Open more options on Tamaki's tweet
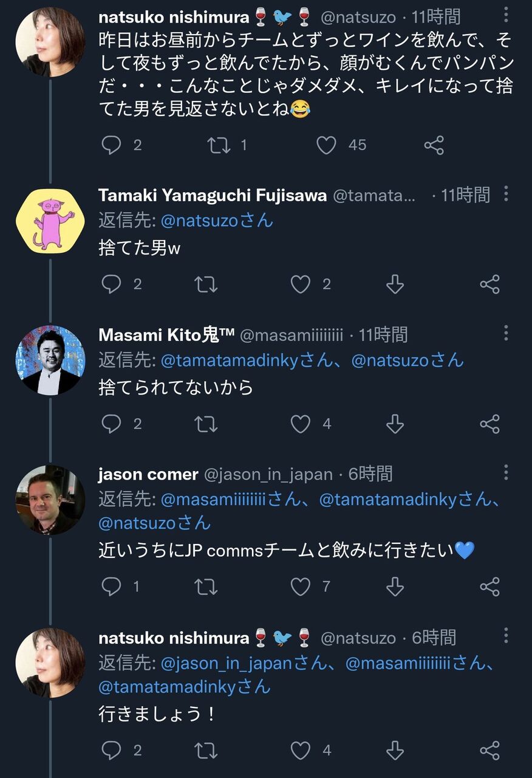Screen dimensions: 532x778 click(x=506, y=194)
